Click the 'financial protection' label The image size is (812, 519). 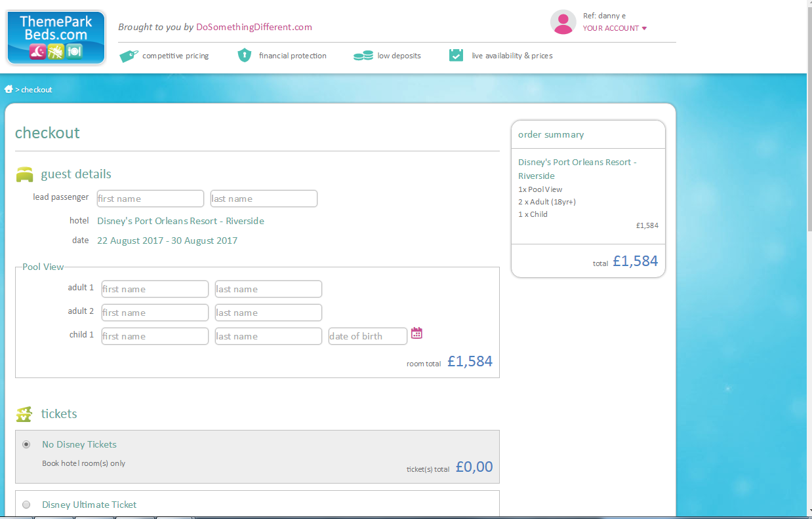pos(293,56)
